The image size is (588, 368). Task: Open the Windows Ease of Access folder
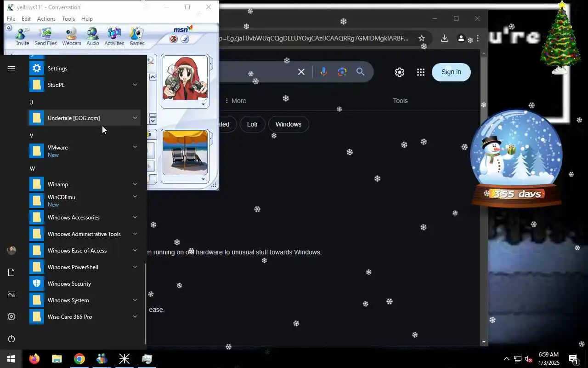coord(85,251)
